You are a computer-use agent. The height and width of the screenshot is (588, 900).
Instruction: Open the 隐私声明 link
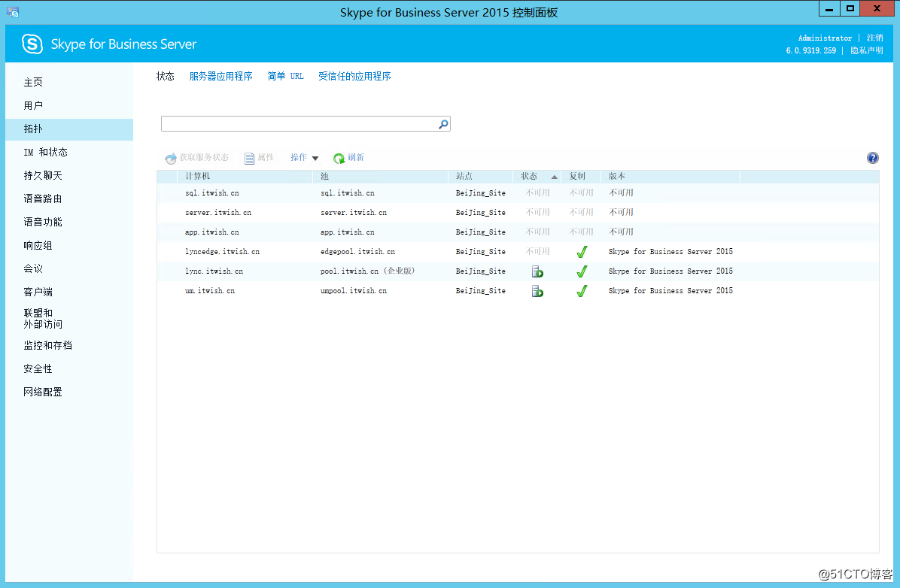point(867,50)
